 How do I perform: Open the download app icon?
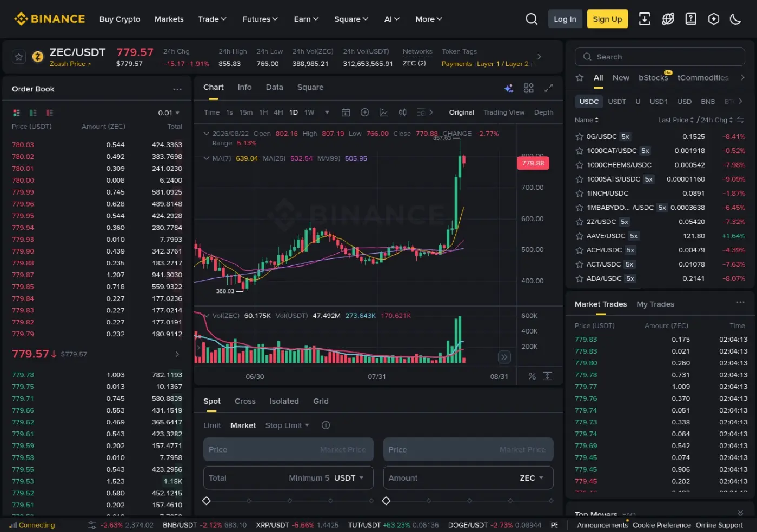click(645, 19)
